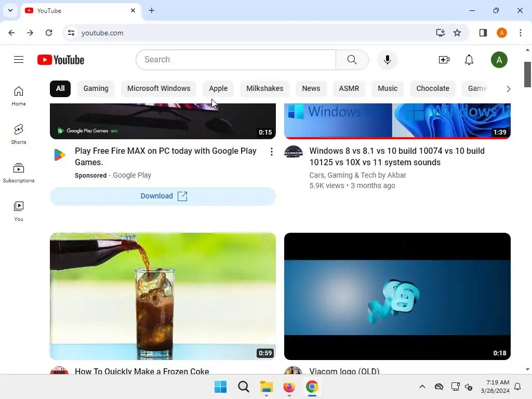532x399 pixels.
Task: Select the All filter chip
Action: pyautogui.click(x=60, y=88)
